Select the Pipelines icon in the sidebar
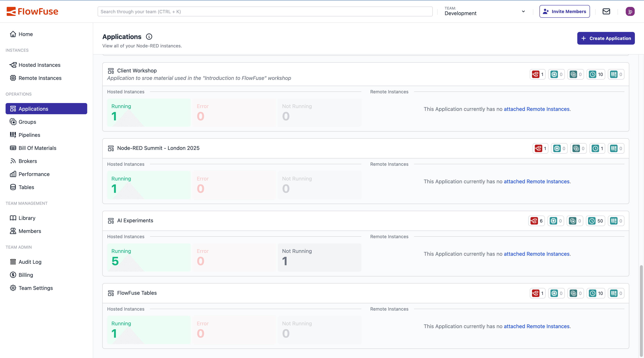 (x=13, y=135)
